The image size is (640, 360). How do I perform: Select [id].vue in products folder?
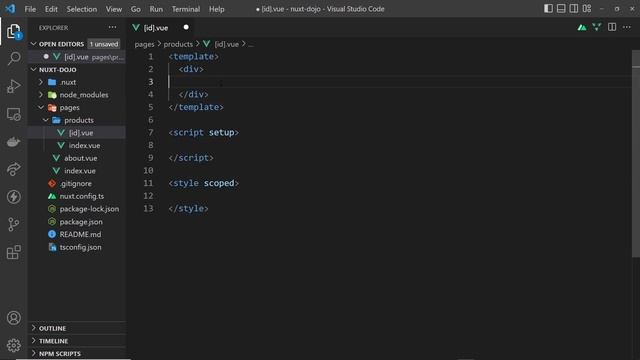pos(77,133)
